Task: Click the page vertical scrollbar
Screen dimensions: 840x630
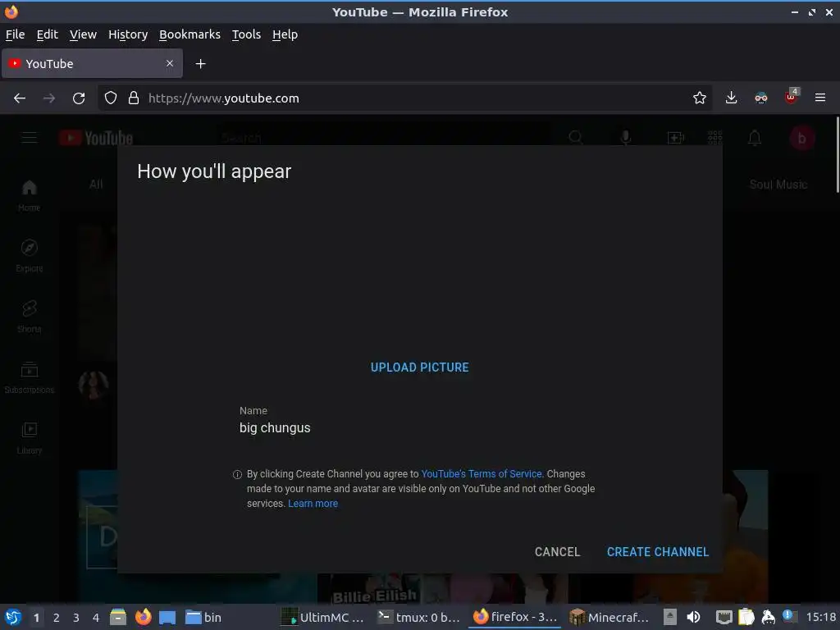Action: [837, 155]
